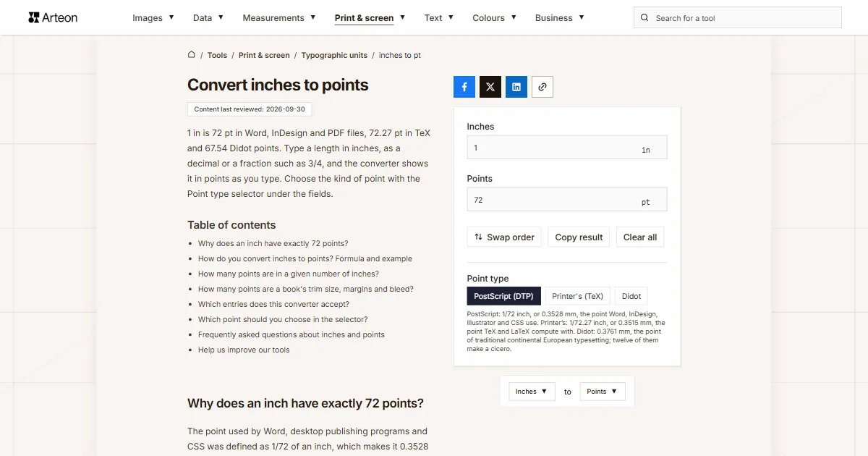
Task: Open 'How do you convert inches to points?' link
Action: [x=305, y=258]
